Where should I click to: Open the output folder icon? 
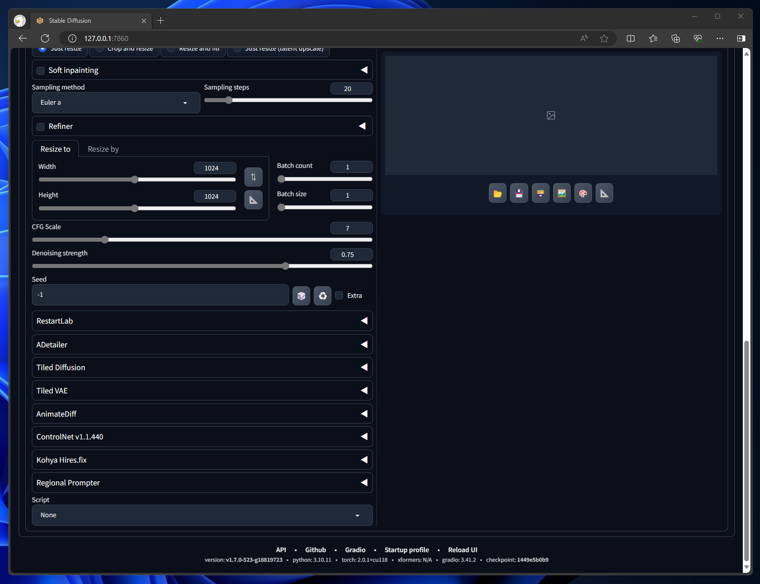(x=497, y=193)
